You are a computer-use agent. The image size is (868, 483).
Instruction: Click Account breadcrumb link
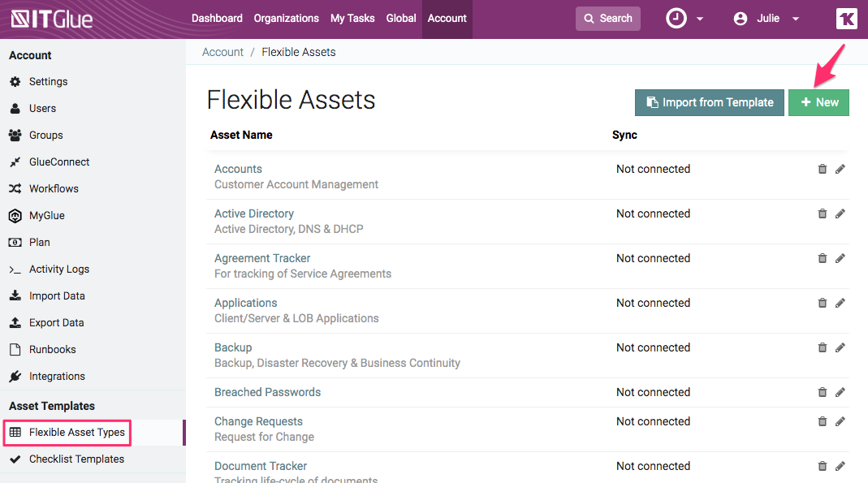tap(222, 52)
